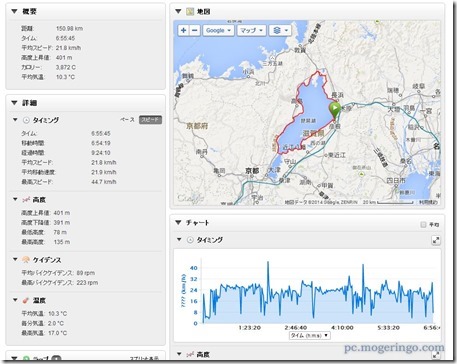The height and width of the screenshot is (364, 457).
Task: Click the 平均移動速度 value 21.9 km/h
Action: [x=104, y=172]
